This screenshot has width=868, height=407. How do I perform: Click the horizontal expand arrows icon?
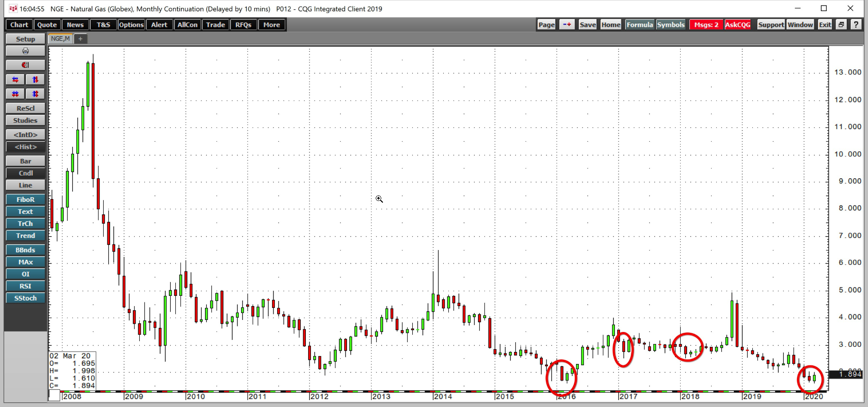click(x=15, y=80)
